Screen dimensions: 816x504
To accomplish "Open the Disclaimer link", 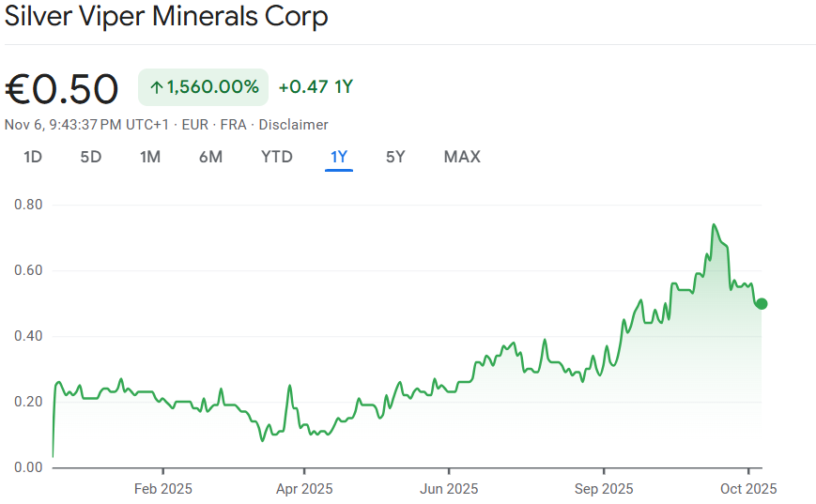I will tap(293, 125).
